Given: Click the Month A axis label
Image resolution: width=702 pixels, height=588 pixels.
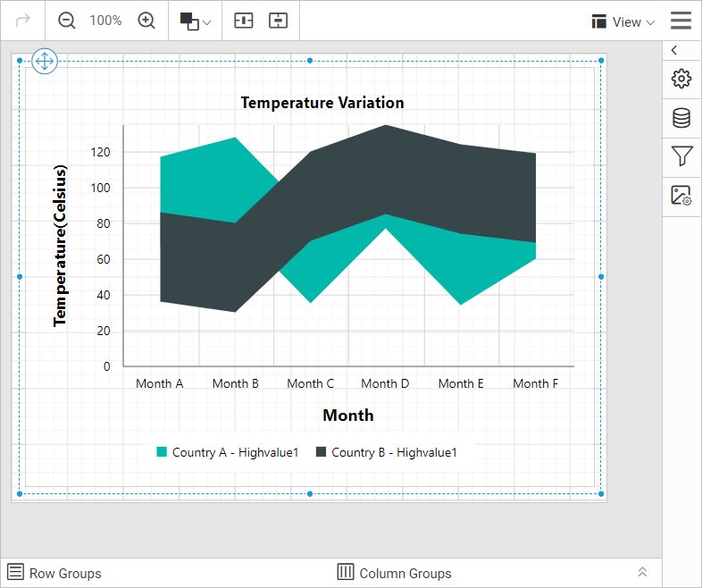Looking at the screenshot, I should [160, 383].
